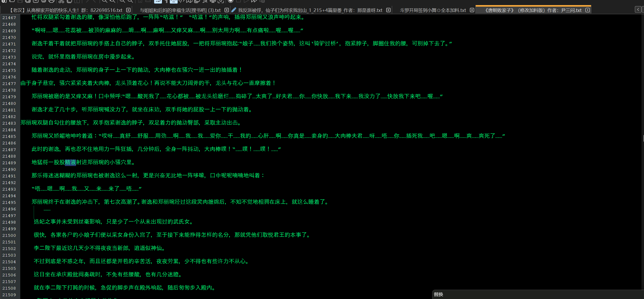Click the Record Macro circle icon
Viewport: 644px width, 299px height.
[230, 1]
